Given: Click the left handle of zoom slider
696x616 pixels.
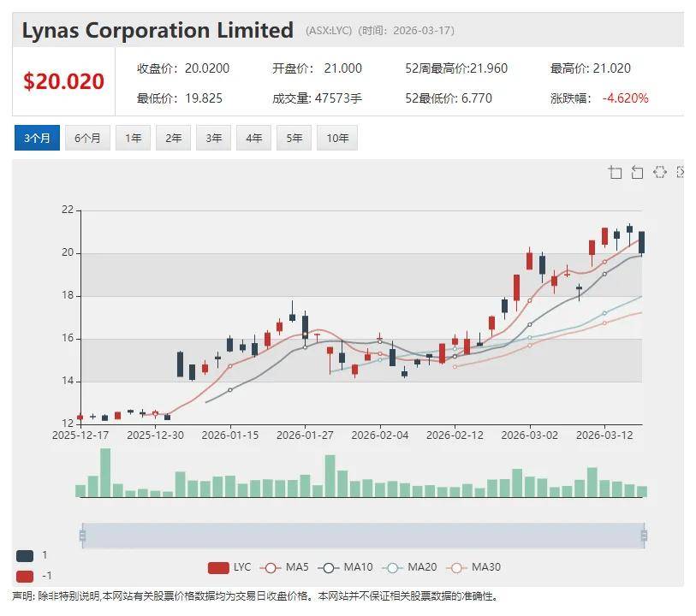Looking at the screenshot, I should point(82,536).
